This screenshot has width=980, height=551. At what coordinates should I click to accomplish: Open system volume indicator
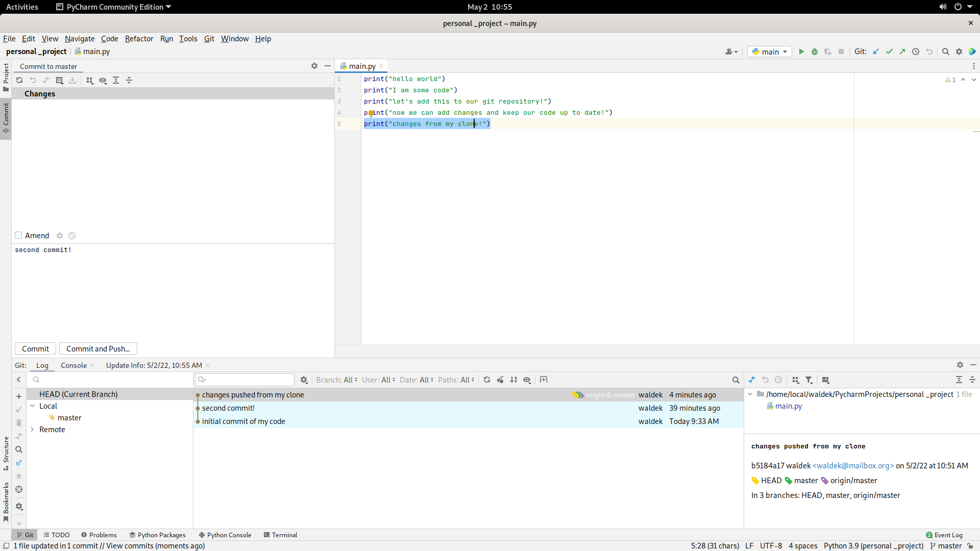[x=943, y=7]
